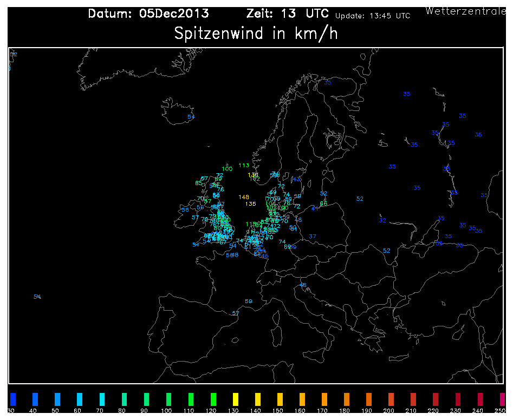Click the Update 13:45 UTC text
The width and height of the screenshot is (513, 420).
[373, 16]
